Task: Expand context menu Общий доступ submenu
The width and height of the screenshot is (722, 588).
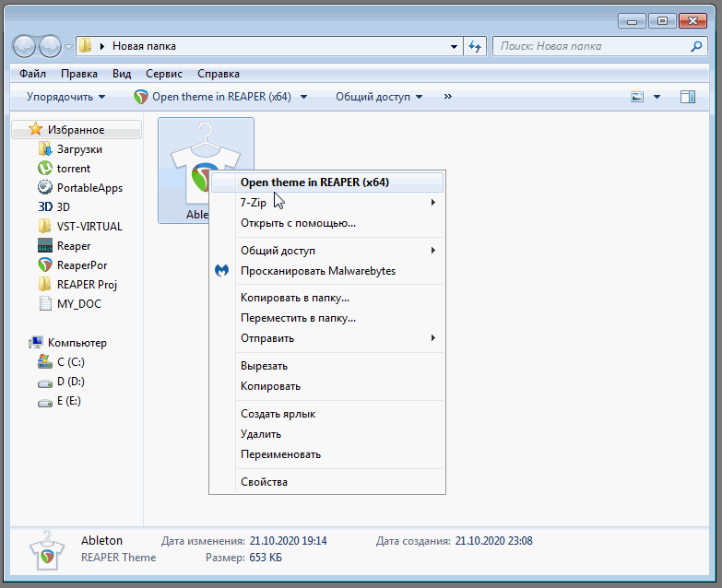Action: point(327,251)
